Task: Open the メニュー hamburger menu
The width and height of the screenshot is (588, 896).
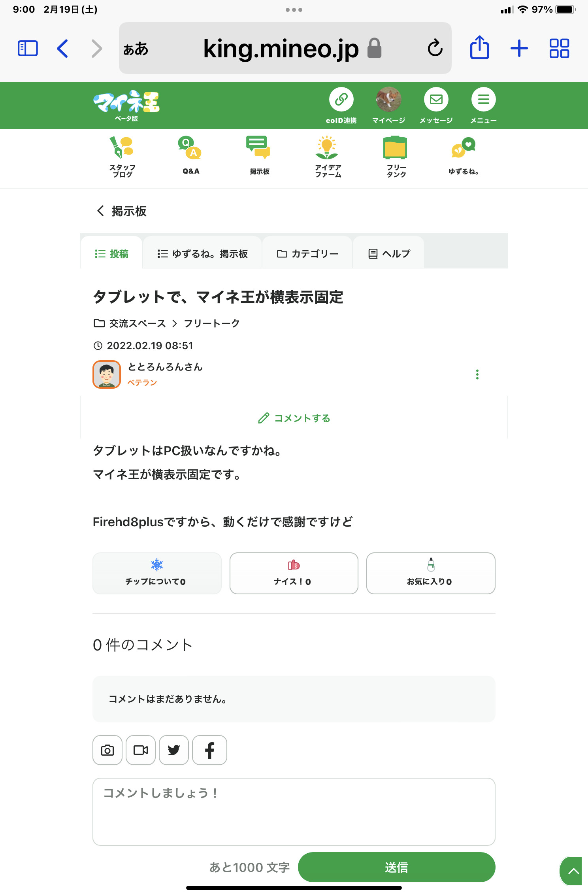Action: pos(483,100)
